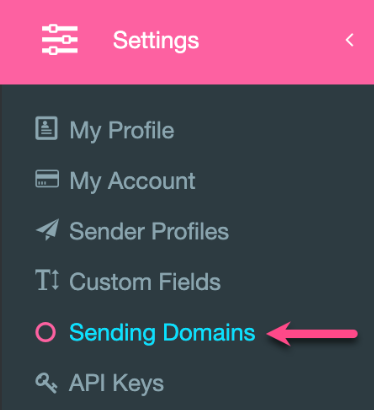Open Sender Profiles from the sidebar
374x410 pixels.
(149, 231)
